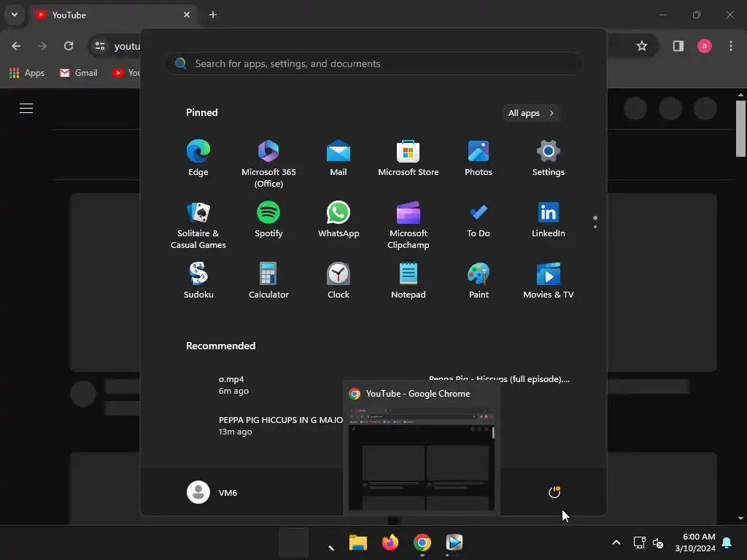The width and height of the screenshot is (747, 560).
Task: Open a new Chrome tab
Action: pyautogui.click(x=213, y=15)
